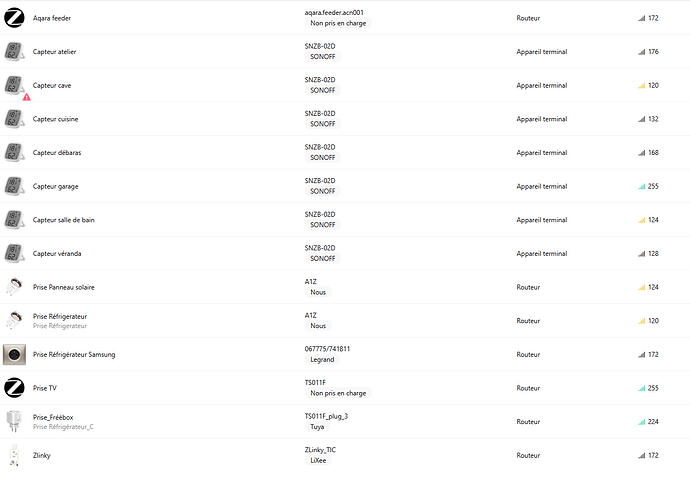Screen dimensions: 690x477
Task: Click the Prise TV Zigbee icon
Action: (x=15, y=388)
